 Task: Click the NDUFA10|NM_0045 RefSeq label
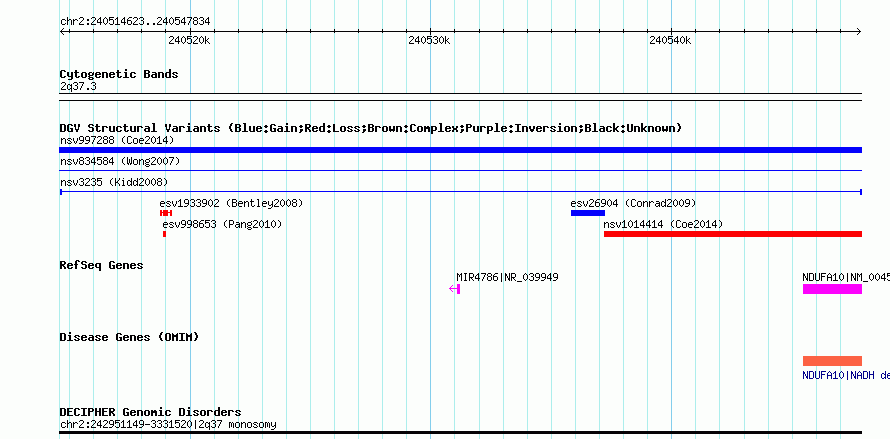[x=846, y=277]
